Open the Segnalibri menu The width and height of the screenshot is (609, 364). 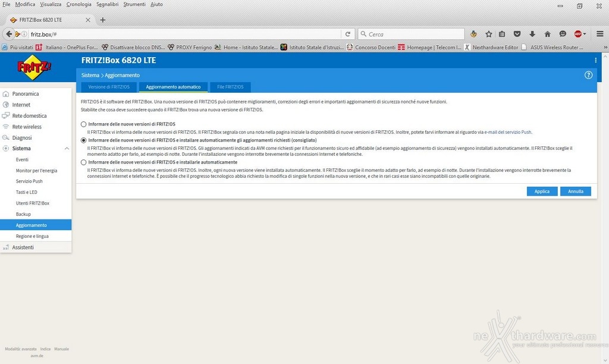click(x=107, y=4)
